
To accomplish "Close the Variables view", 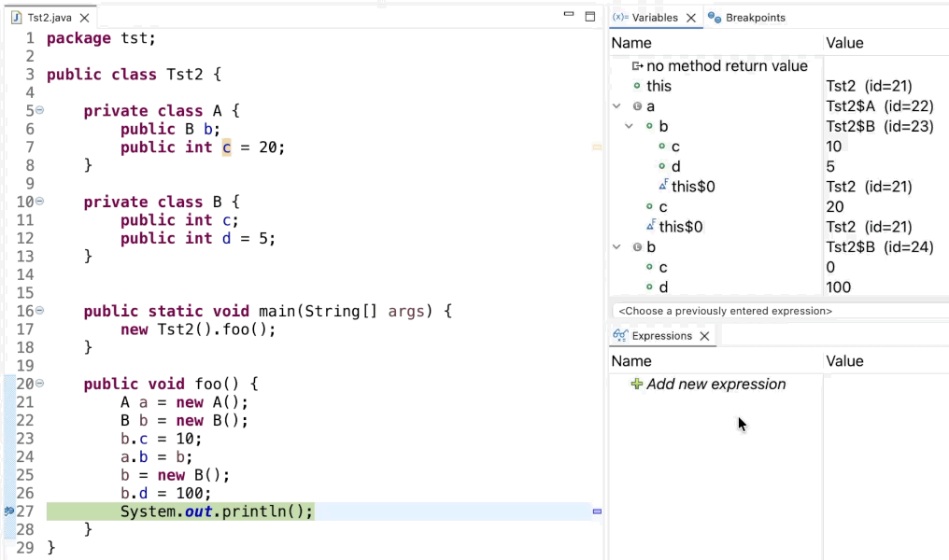I will [x=691, y=18].
